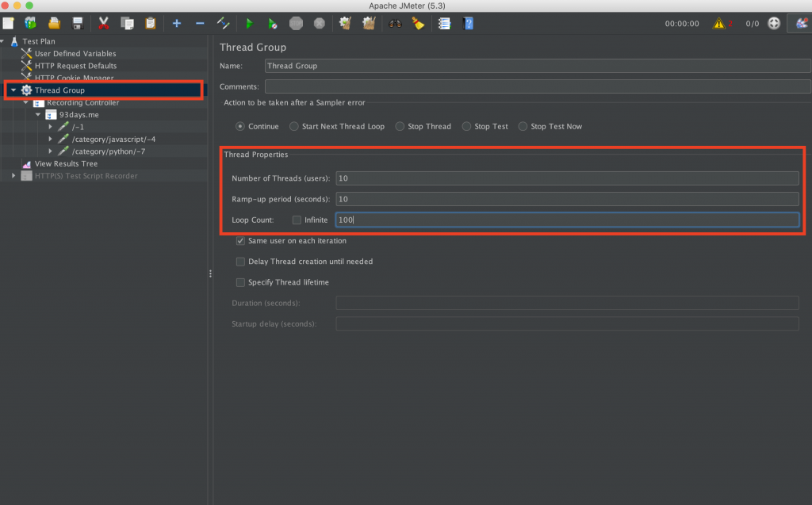Viewport: 812px width, 505px height.
Task: Click the panel divider handle dots
Action: click(210, 274)
